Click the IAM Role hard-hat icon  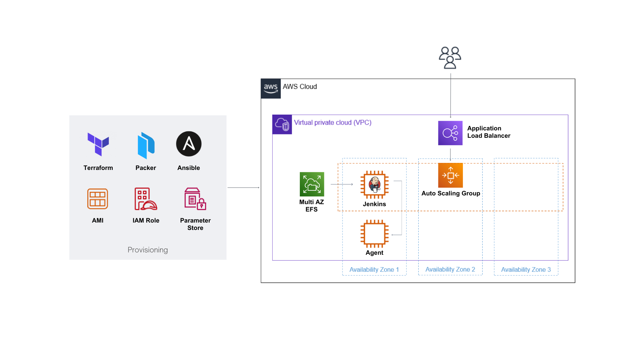[146, 199]
